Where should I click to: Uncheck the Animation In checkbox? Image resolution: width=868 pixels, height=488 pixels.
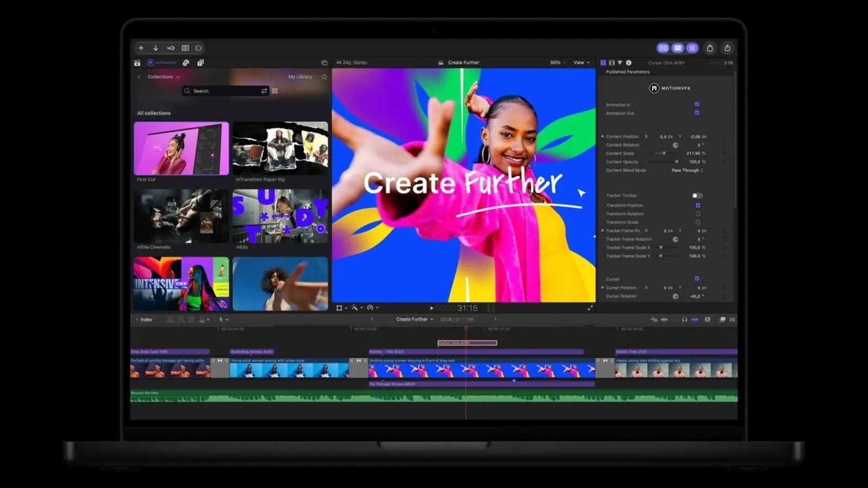coord(697,104)
